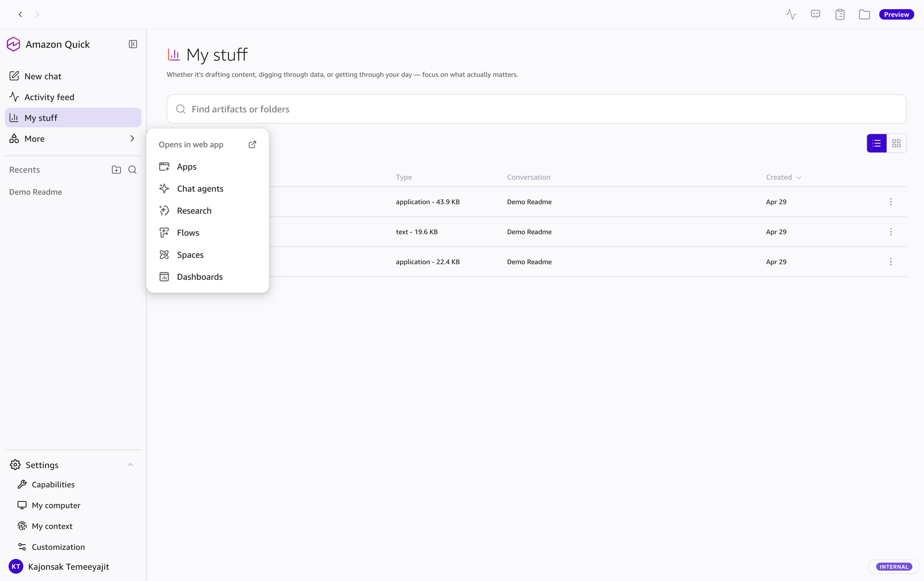Screen dimensions: 924x581
Task: Expand the More submenu arrow
Action: tap(132, 139)
